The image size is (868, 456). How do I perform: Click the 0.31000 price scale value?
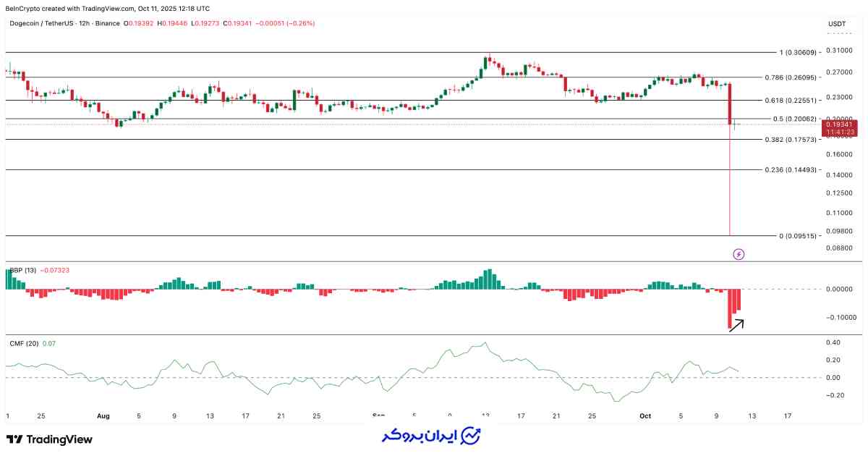point(838,51)
